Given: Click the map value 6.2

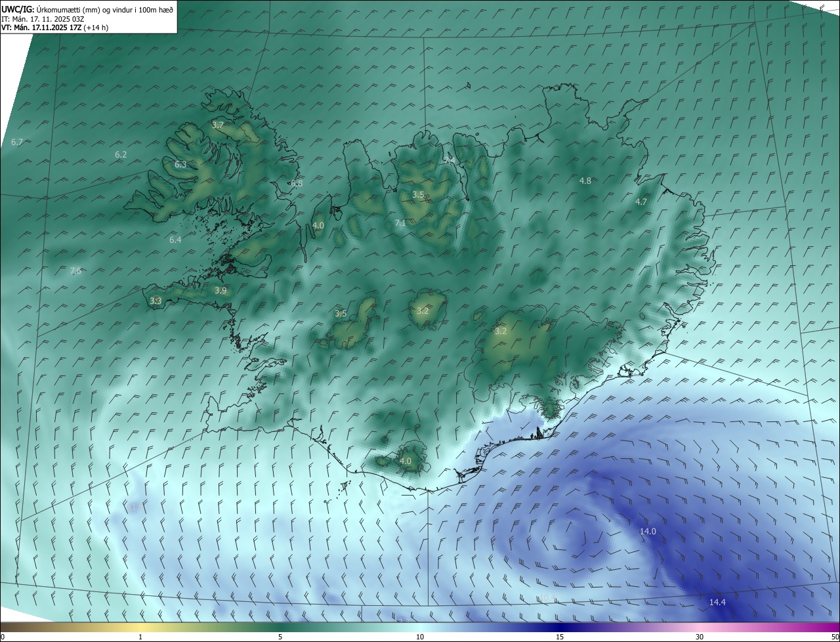Looking at the screenshot, I should coord(121,154).
